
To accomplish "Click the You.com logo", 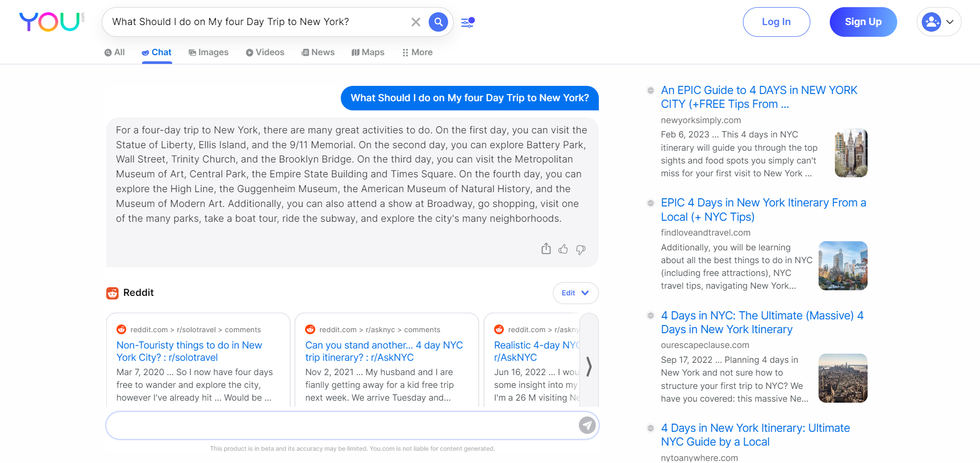I will (52, 21).
